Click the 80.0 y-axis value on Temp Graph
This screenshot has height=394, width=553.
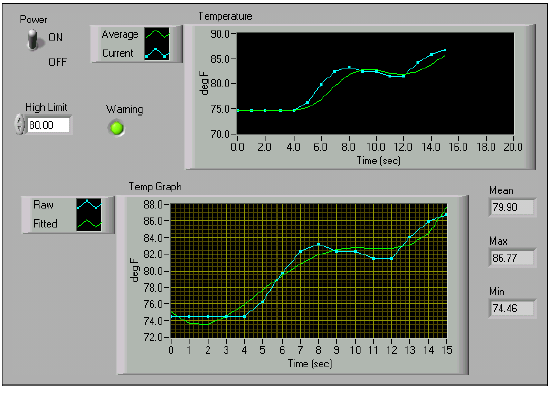(152, 271)
